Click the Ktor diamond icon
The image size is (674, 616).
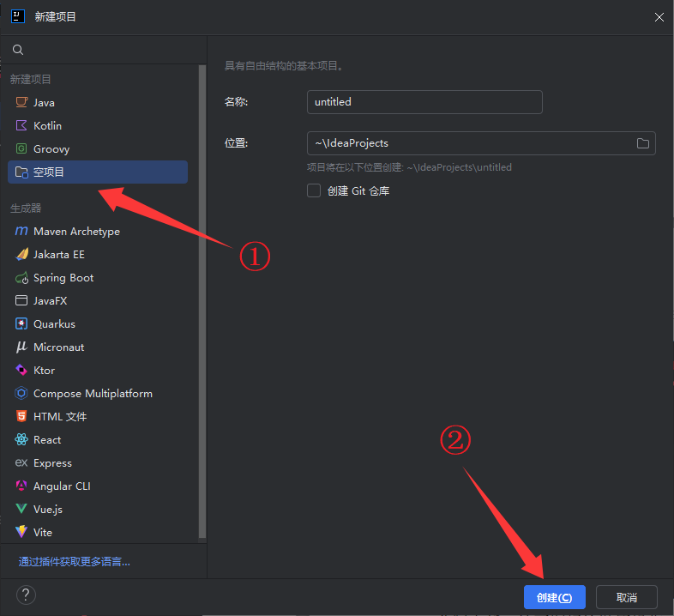(21, 370)
